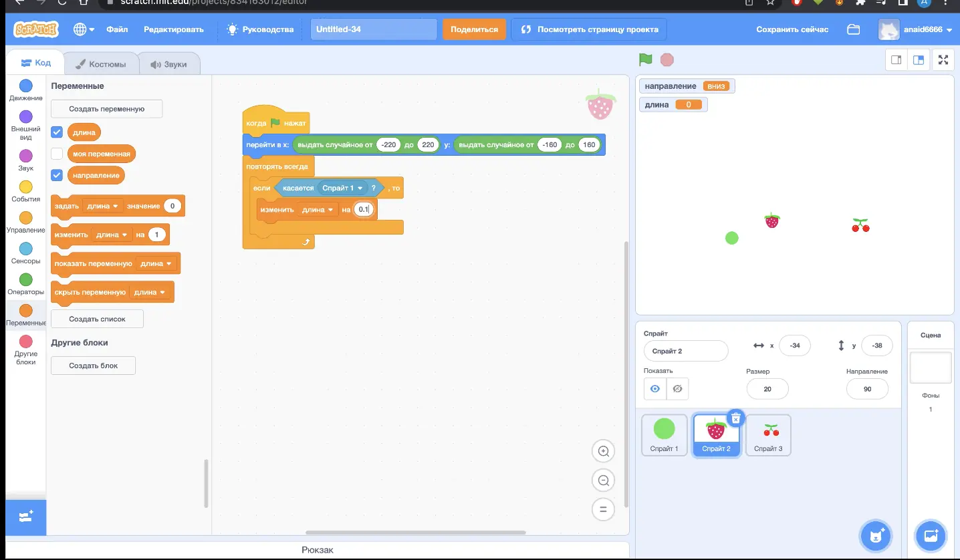Select the События blocks category
This screenshot has height=560, width=960.
pos(25,191)
